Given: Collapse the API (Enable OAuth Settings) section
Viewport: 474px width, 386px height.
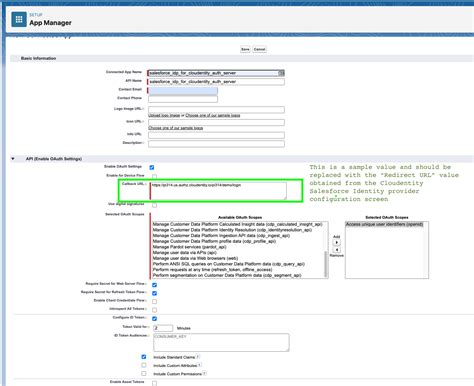Looking at the screenshot, I should pyautogui.click(x=13, y=159).
